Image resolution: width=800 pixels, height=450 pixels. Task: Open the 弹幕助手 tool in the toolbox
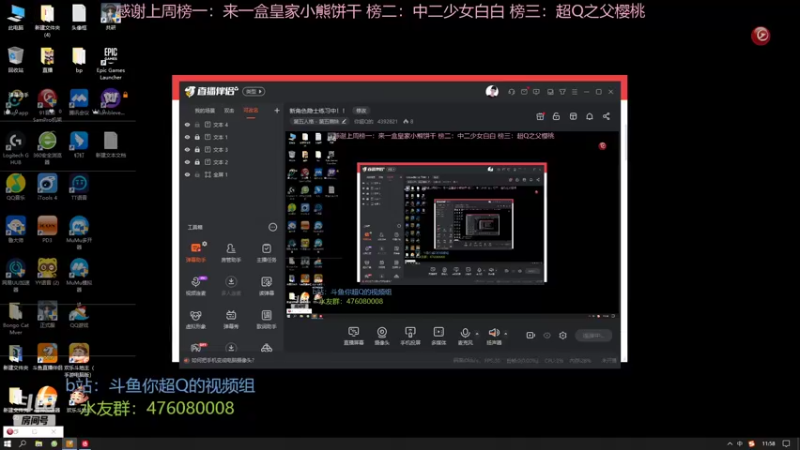[196, 253]
